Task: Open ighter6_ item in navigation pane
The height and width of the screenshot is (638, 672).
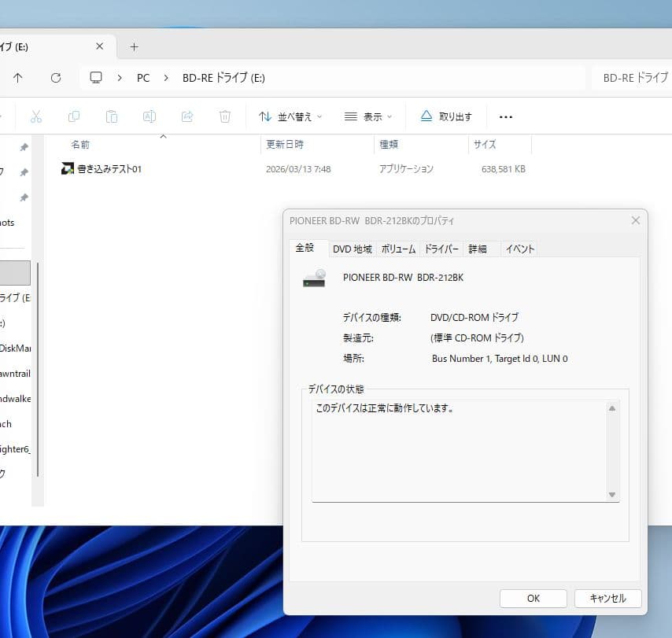Action: pos(15,449)
